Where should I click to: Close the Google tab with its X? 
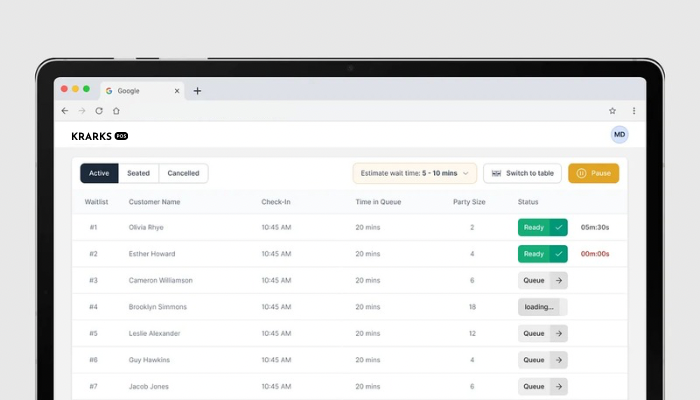tap(177, 91)
